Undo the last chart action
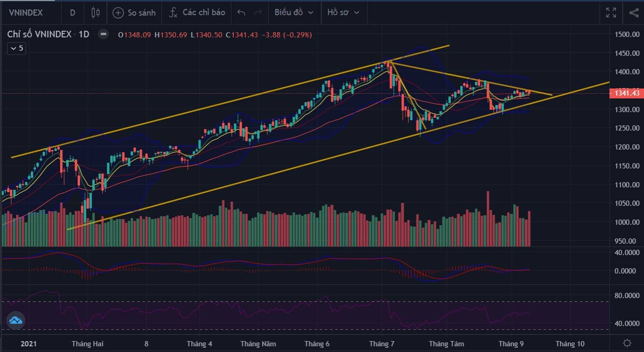This screenshot has height=352, width=644. (241, 12)
